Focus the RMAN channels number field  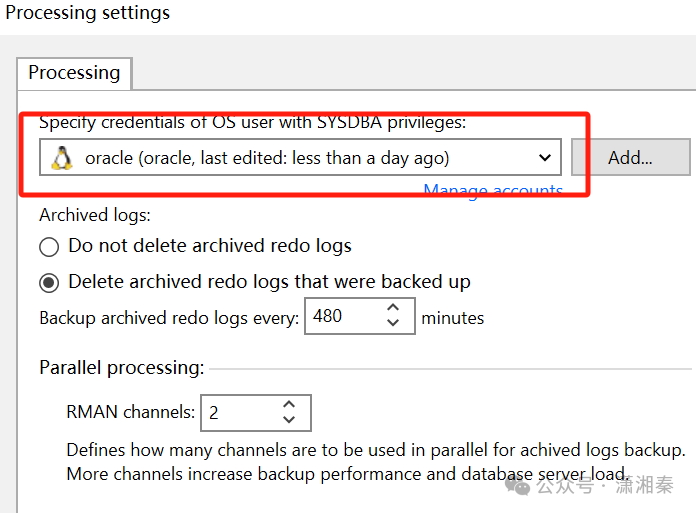238,412
